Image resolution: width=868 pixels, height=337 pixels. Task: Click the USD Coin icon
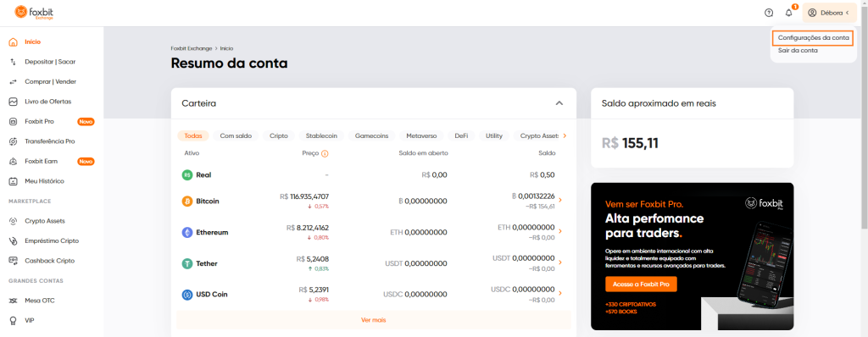(x=187, y=295)
